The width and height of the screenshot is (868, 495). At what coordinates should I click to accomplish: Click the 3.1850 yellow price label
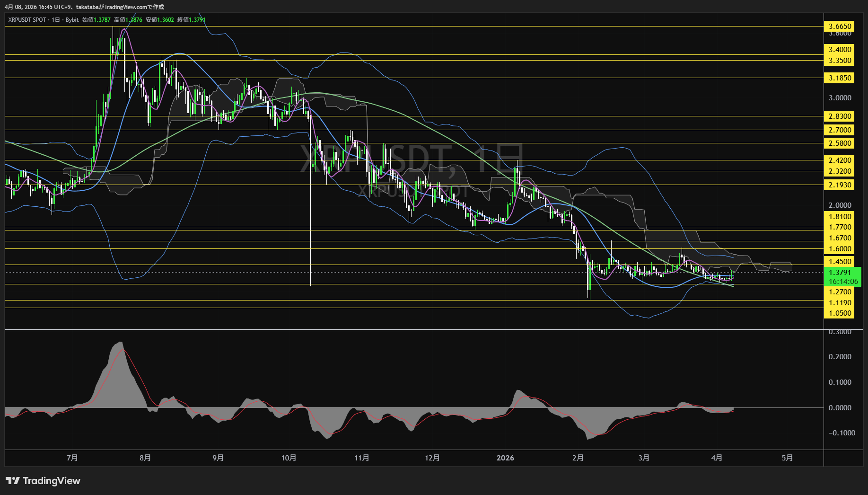click(x=840, y=78)
